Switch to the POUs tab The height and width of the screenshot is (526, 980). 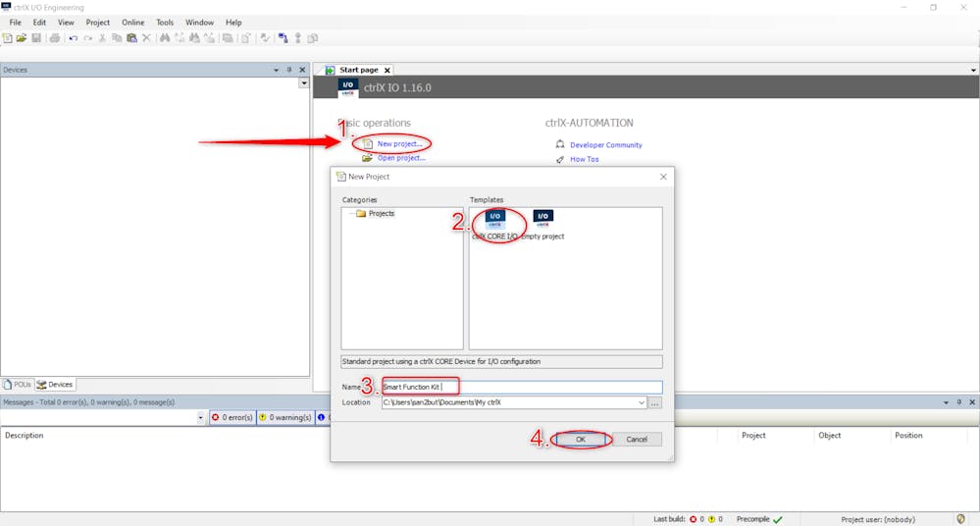18,384
